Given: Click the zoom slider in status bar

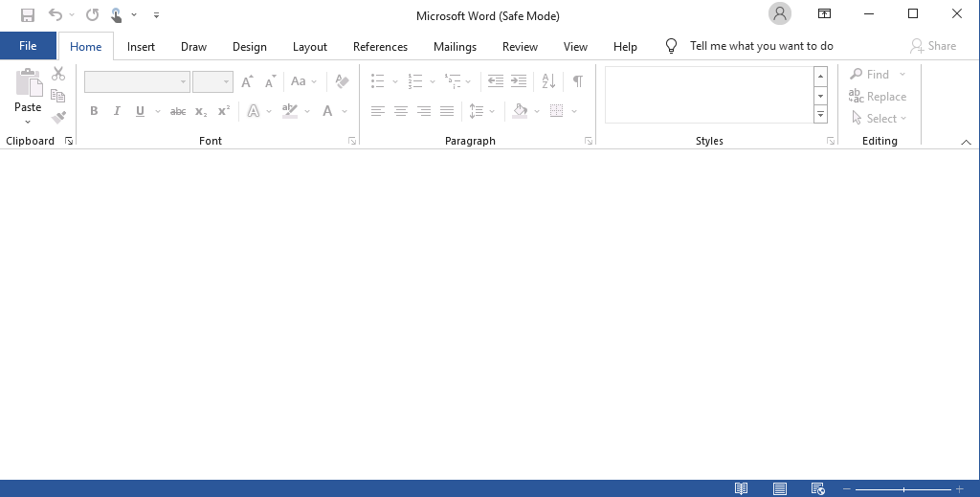Looking at the screenshot, I should (x=903, y=489).
